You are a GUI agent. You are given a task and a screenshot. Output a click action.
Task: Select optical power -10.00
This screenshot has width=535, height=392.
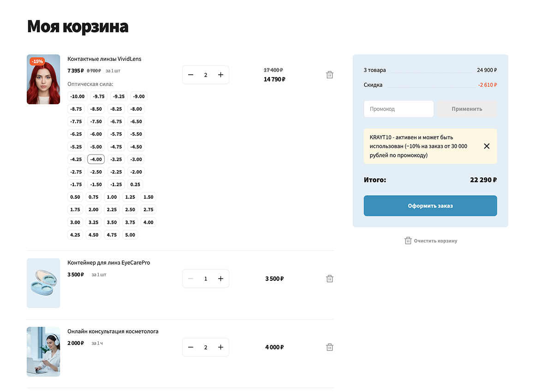click(x=77, y=96)
